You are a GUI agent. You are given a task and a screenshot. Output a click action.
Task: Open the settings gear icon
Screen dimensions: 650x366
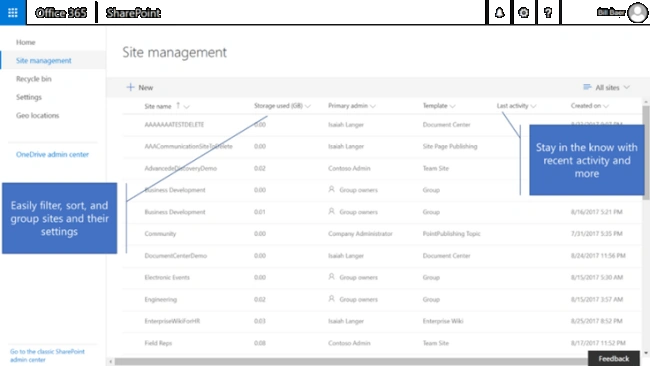coord(524,13)
